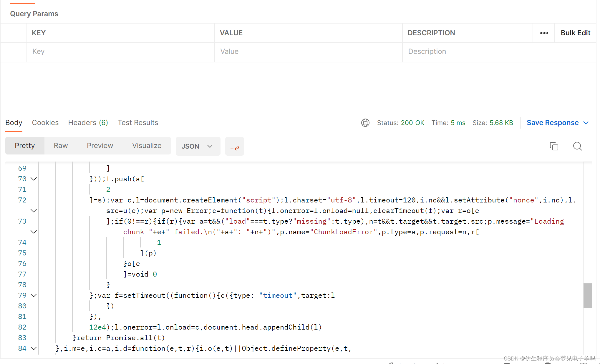Open search in the response body
The width and height of the screenshot is (600, 364).
[x=577, y=146]
